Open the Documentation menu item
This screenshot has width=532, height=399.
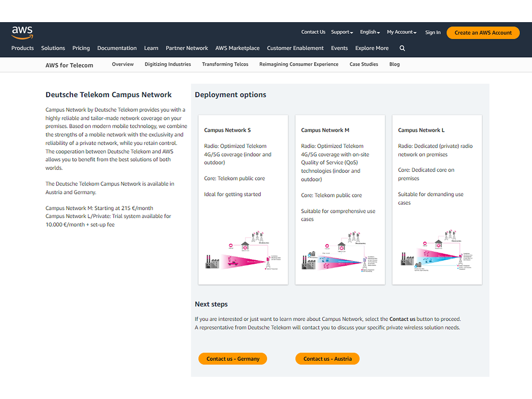coord(117,48)
